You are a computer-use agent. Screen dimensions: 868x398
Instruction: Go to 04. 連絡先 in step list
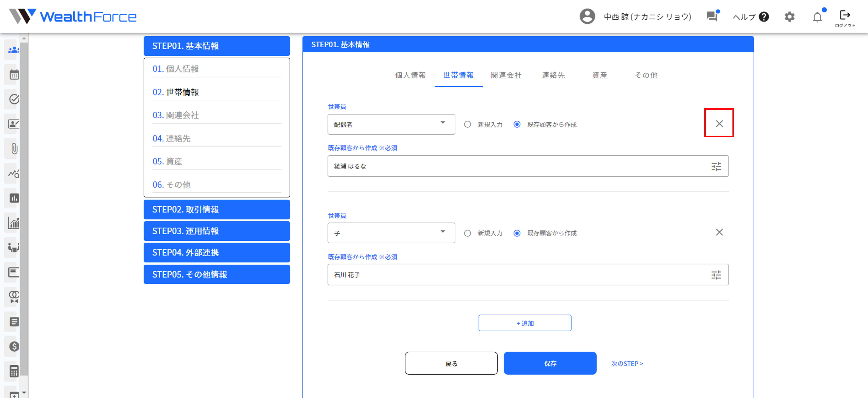tap(217, 138)
